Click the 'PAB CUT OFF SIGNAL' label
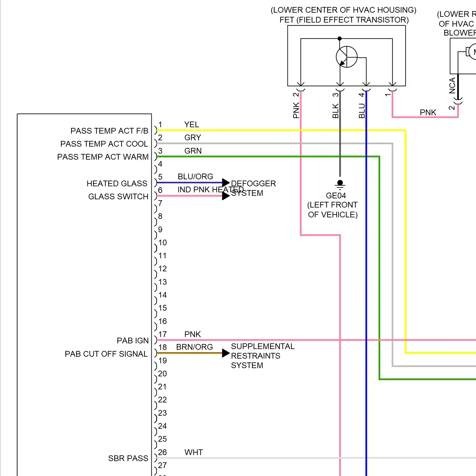The width and height of the screenshot is (476, 476). (x=106, y=354)
